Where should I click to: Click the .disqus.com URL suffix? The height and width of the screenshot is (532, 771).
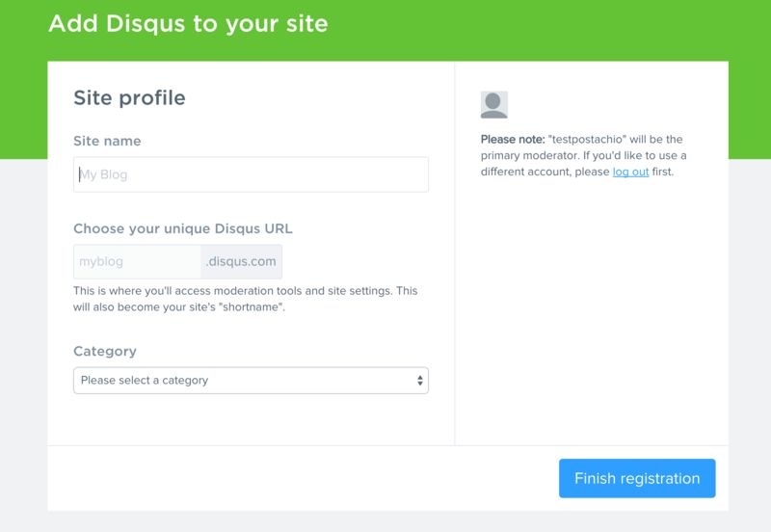tap(241, 261)
